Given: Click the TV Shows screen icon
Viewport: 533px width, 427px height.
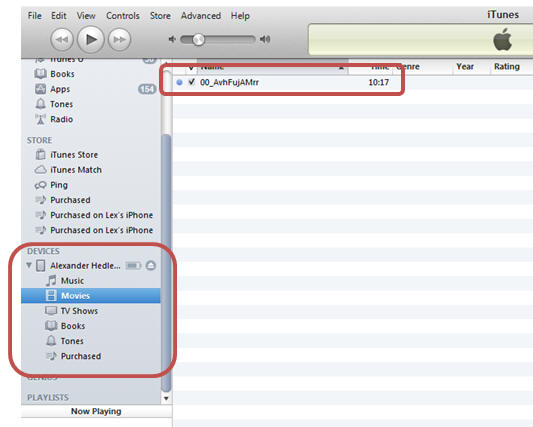Looking at the screenshot, I should pos(51,310).
